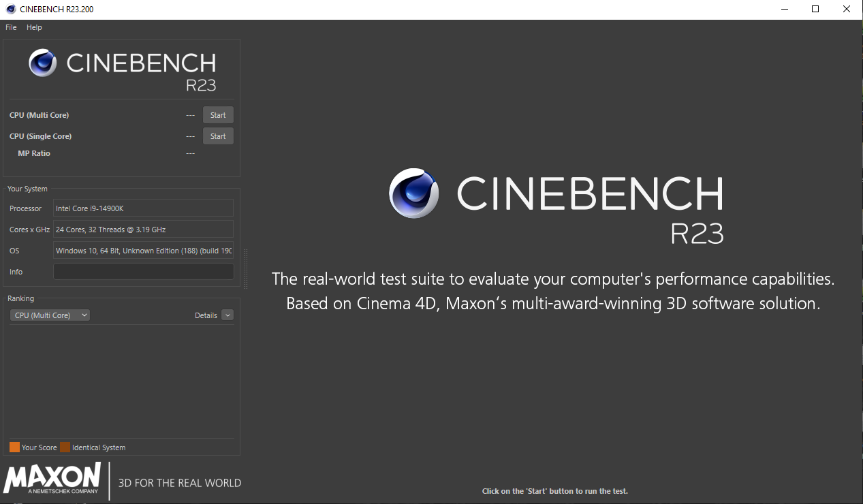863x504 pixels.
Task: Close the Cinebench window
Action: [x=847, y=9]
